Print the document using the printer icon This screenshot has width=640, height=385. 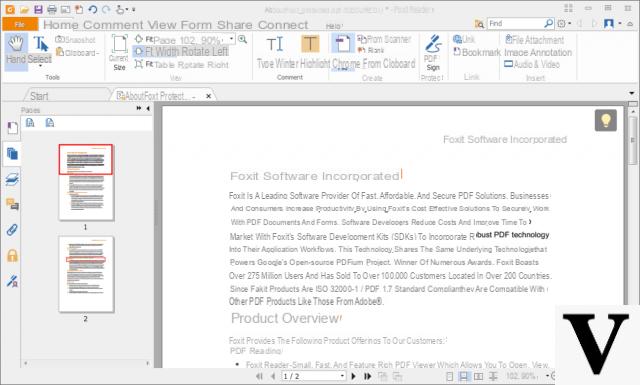52,9
